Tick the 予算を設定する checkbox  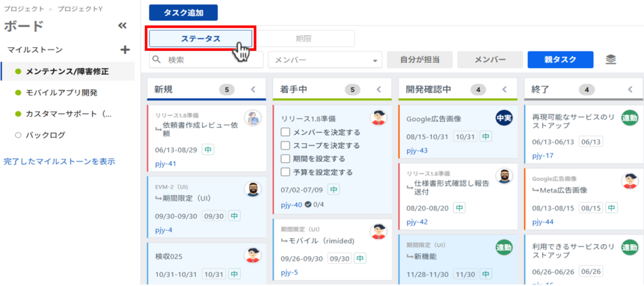pyautogui.click(x=286, y=172)
